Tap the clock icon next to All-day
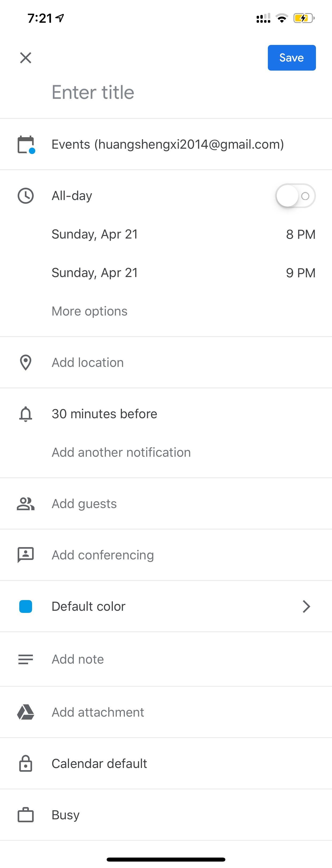 pyautogui.click(x=26, y=196)
